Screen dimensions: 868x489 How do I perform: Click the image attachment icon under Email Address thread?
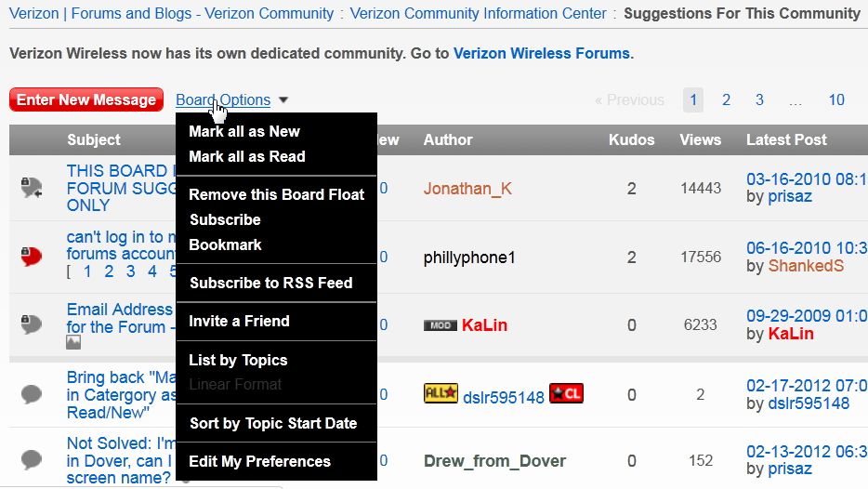click(73, 343)
